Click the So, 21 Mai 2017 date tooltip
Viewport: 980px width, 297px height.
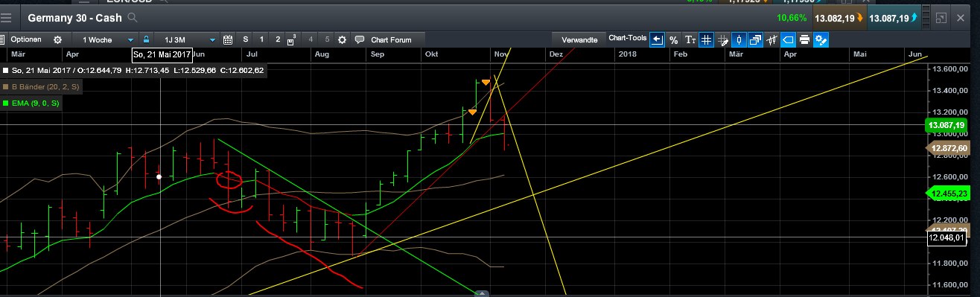click(162, 54)
